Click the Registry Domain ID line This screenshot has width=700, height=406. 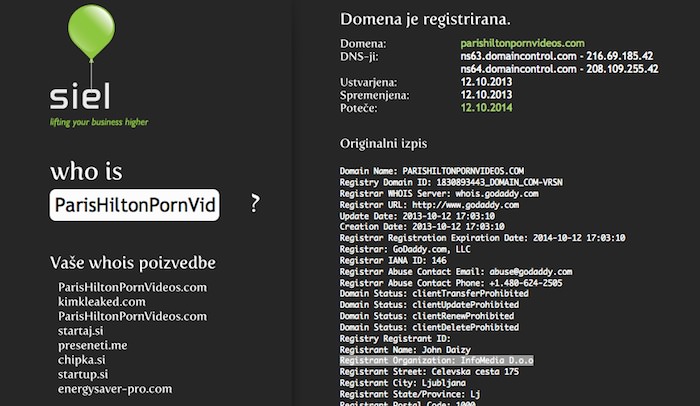click(451, 182)
